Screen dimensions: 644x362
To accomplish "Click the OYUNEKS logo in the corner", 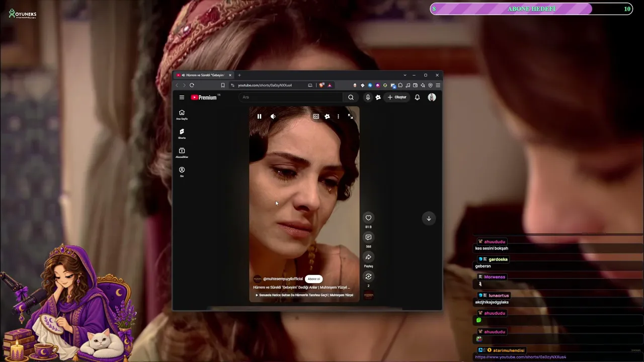I will (x=23, y=14).
